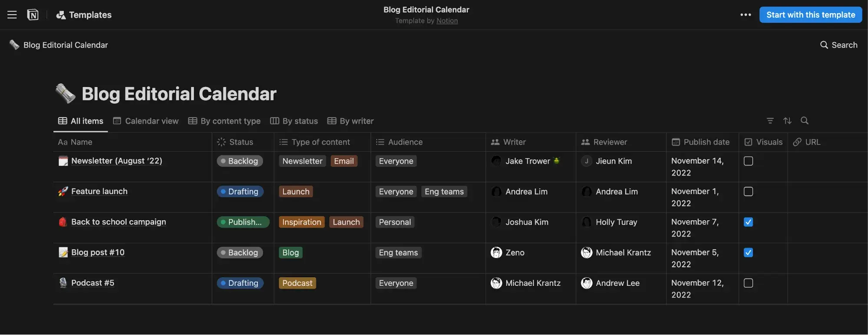Viewport: 868px width, 335px height.
Task: Open the database sort icon
Action: click(787, 121)
